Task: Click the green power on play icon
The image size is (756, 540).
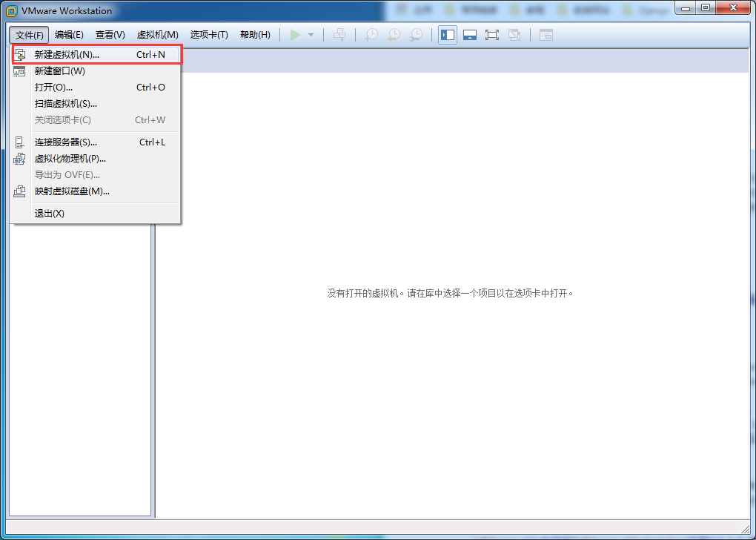Action: (x=295, y=35)
